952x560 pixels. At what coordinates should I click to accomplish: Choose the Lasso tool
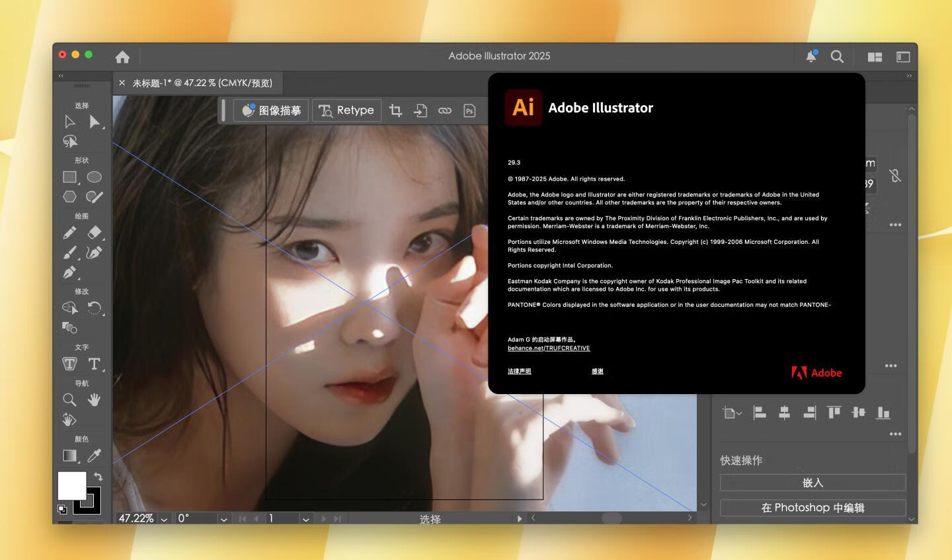point(70,141)
